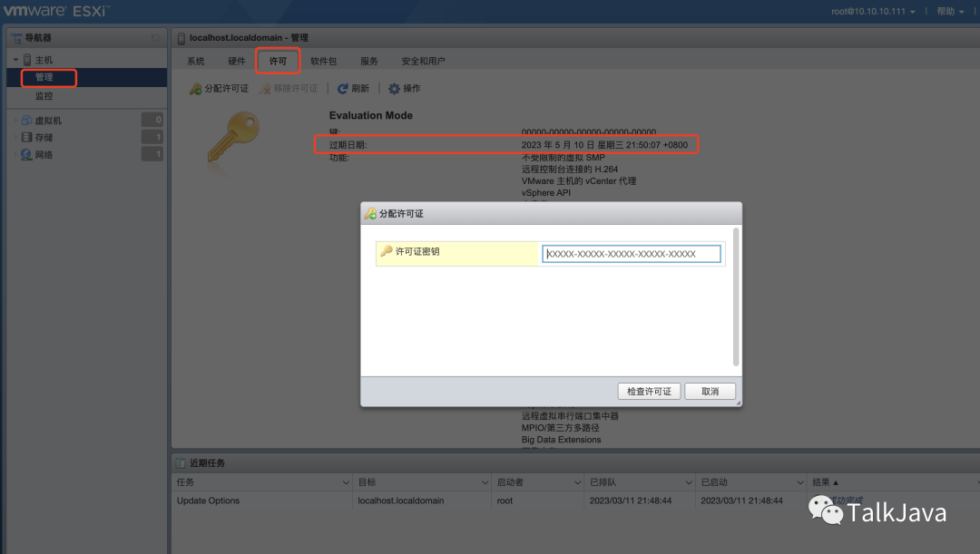Click the 主机 host icon in navigator

[x=29, y=60]
